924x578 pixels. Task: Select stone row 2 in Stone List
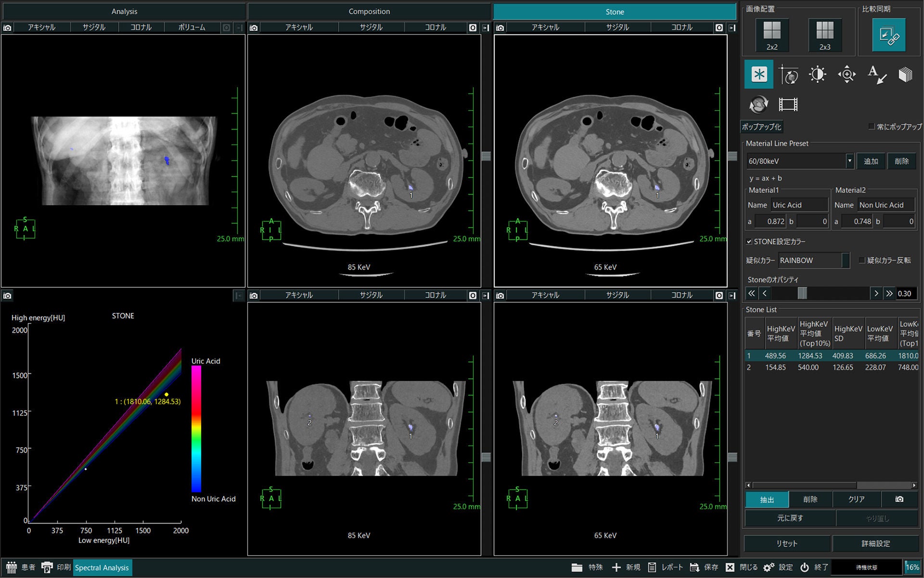[x=832, y=367]
